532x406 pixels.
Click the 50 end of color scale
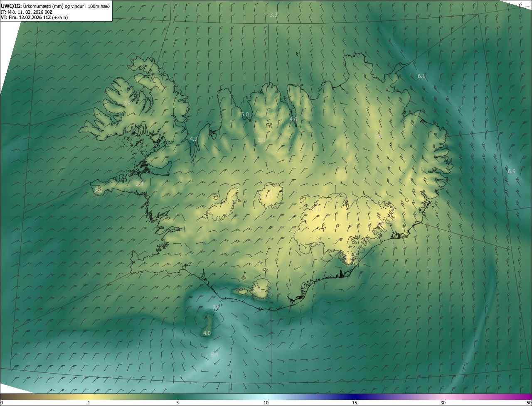click(528, 403)
